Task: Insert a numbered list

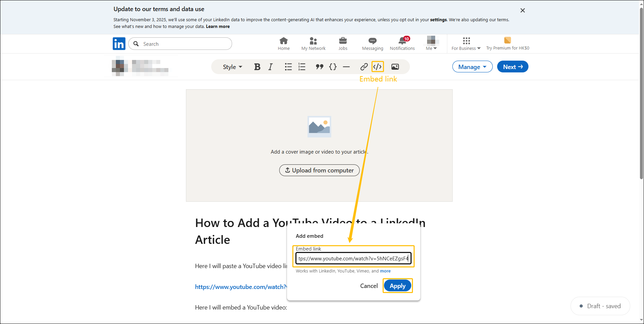Action: (x=302, y=67)
